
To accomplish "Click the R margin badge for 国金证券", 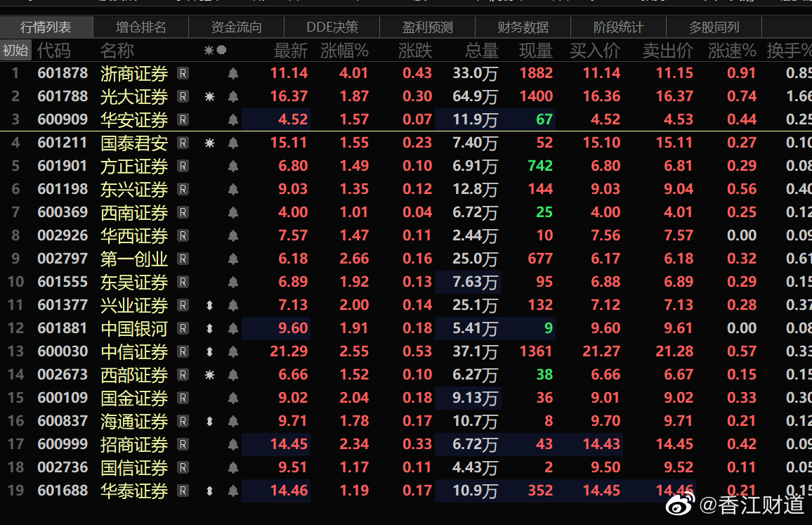I will (183, 398).
